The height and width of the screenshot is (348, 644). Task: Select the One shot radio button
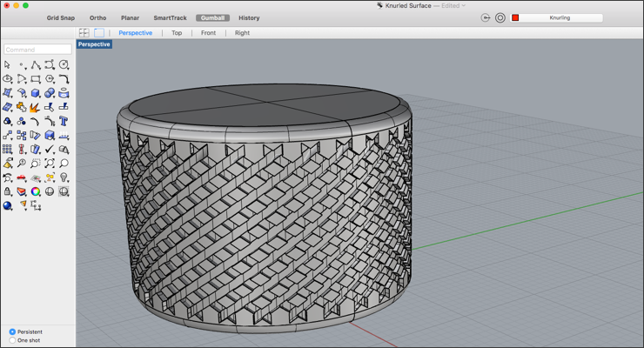click(x=12, y=340)
